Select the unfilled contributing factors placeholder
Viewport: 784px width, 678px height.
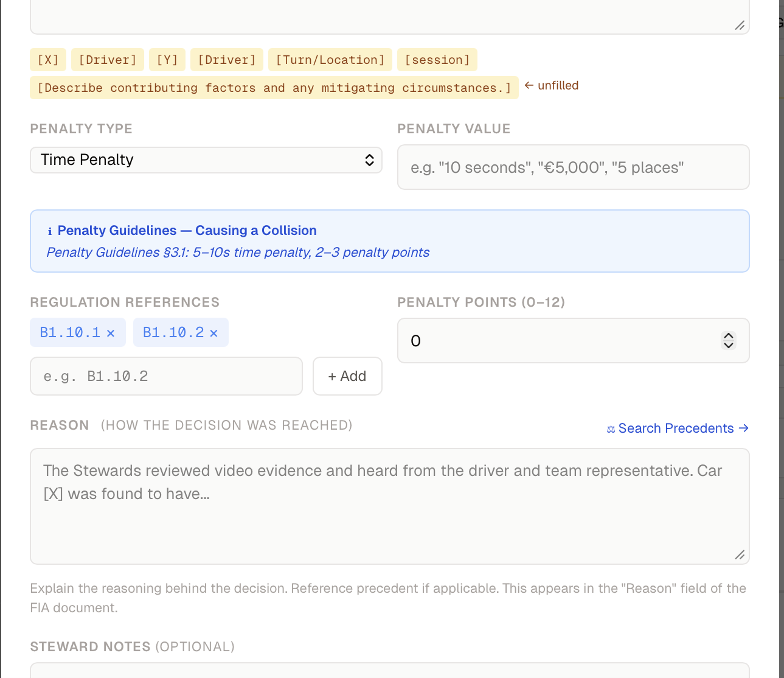274,88
